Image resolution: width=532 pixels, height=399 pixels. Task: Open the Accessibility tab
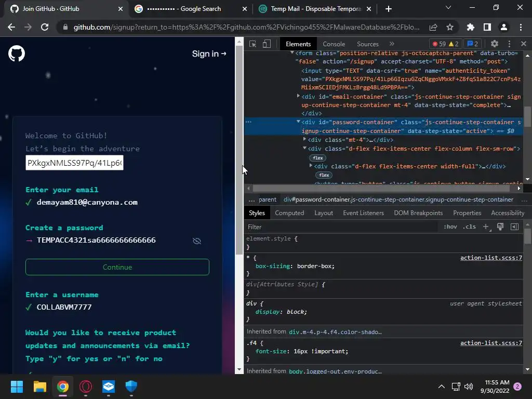click(508, 213)
